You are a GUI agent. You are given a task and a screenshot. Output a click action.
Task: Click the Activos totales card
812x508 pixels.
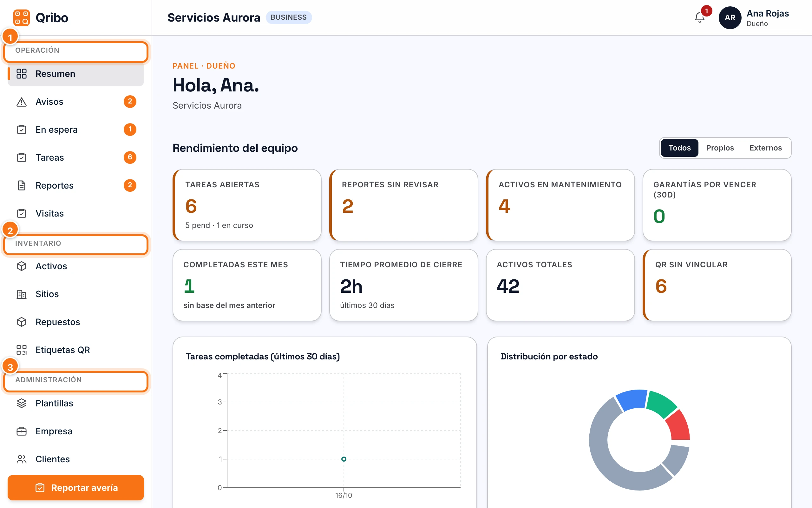[560, 285]
